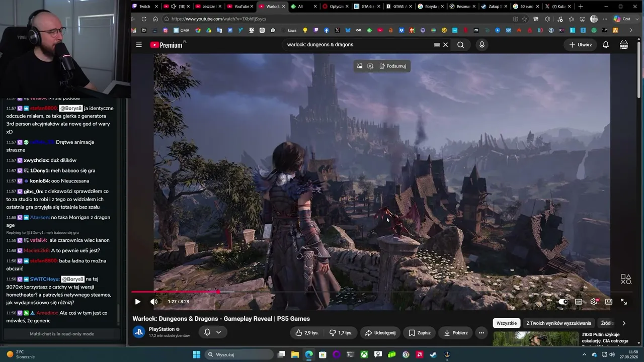Screen dimensions: 644x362
Task: Reload the page in the browser
Action: (144, 19)
